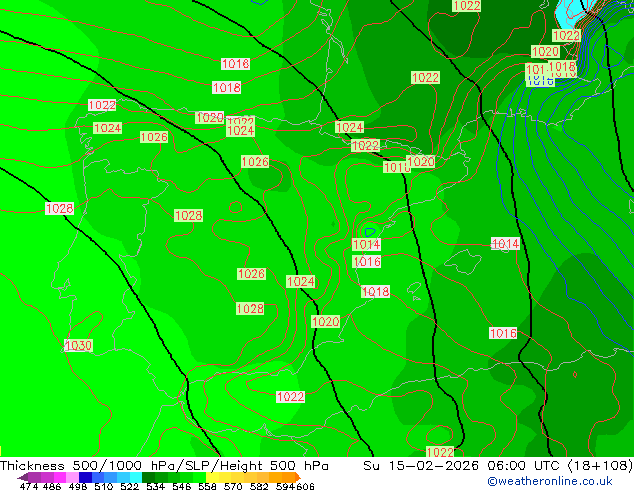Click the 606 legend value
The height and width of the screenshot is (490, 634).
click(304, 486)
